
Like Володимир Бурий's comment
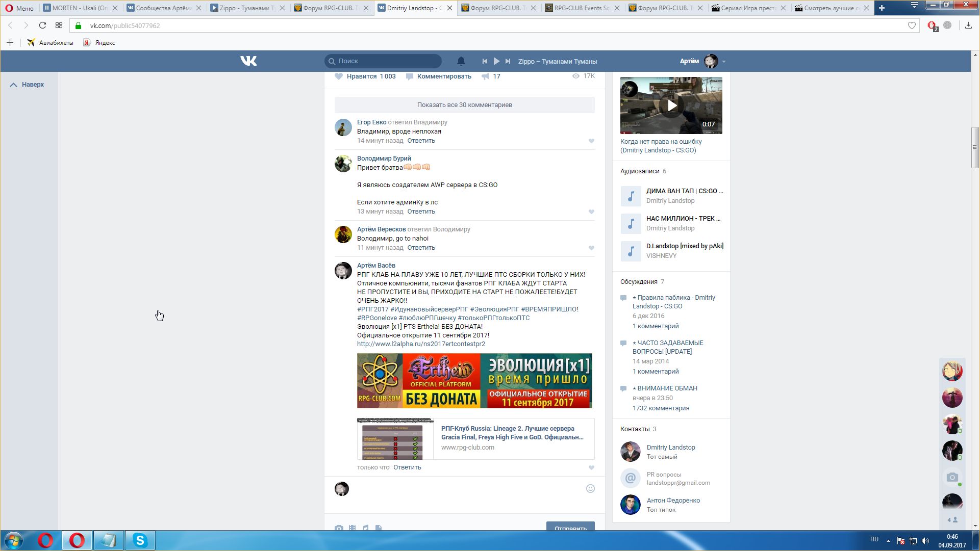591,212
